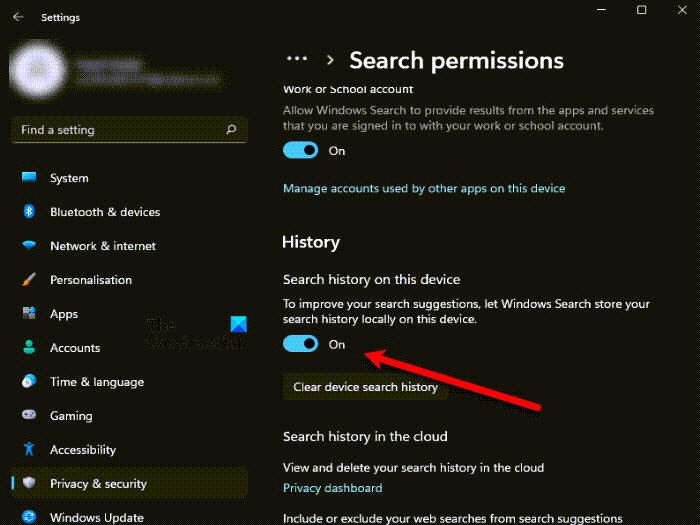Click the back arrow in the Settings title bar
Image resolution: width=700 pixels, height=525 pixels.
(x=18, y=17)
